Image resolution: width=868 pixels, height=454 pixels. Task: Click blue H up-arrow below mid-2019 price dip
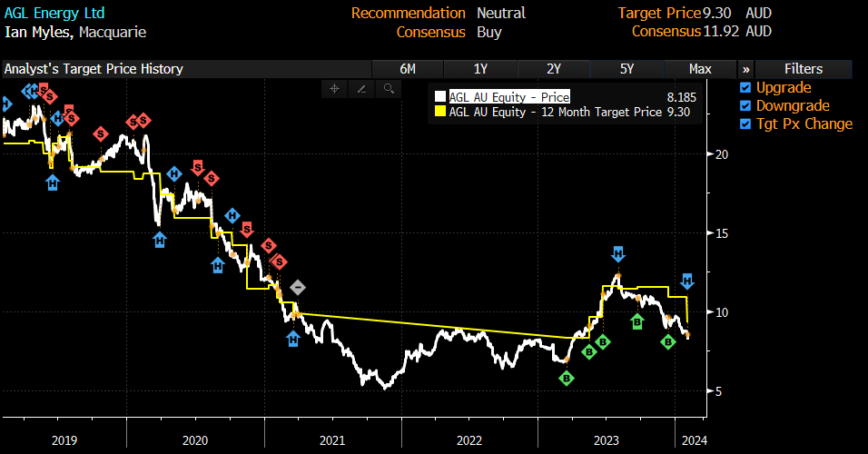pyautogui.click(x=53, y=183)
